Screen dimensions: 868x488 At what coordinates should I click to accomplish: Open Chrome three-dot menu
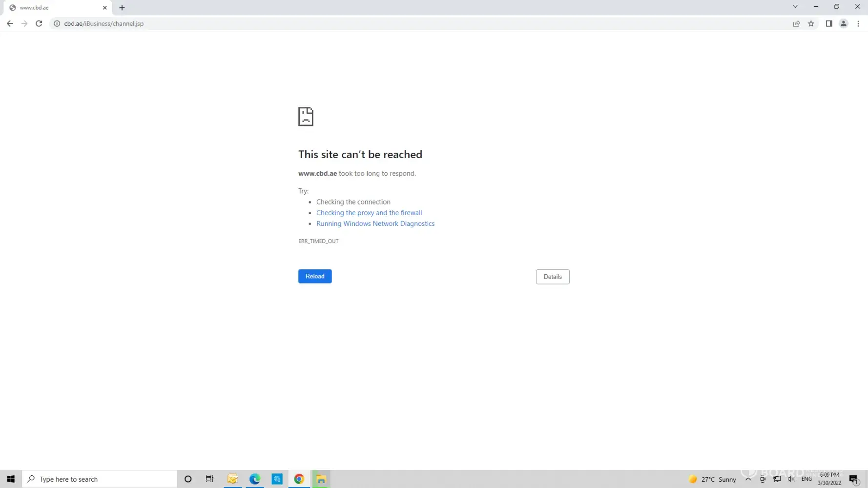coord(858,23)
